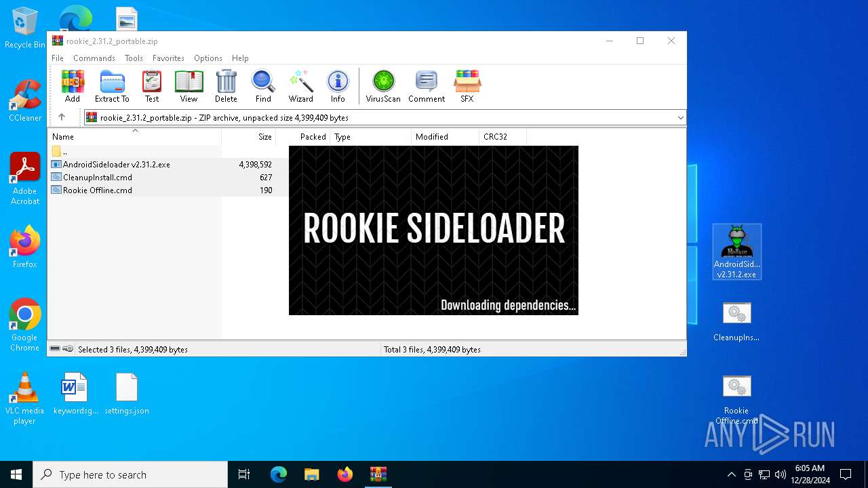Open the Favorites menu
Screen dimensions: 868x488
(168, 58)
